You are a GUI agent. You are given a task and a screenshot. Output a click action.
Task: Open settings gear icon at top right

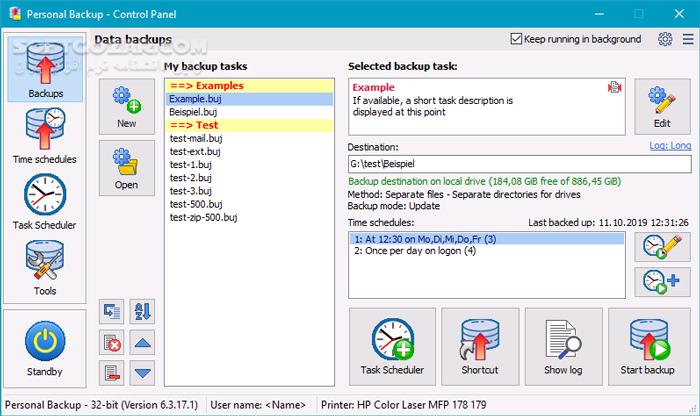click(665, 39)
